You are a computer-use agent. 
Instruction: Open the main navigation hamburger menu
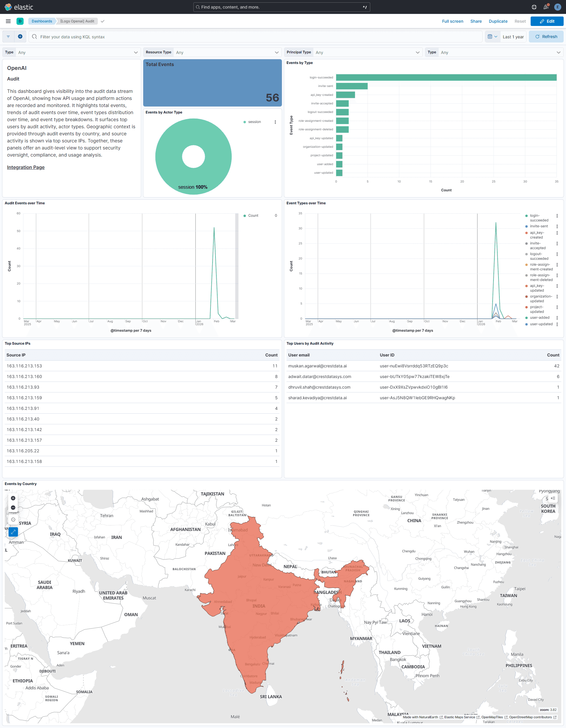tap(8, 21)
